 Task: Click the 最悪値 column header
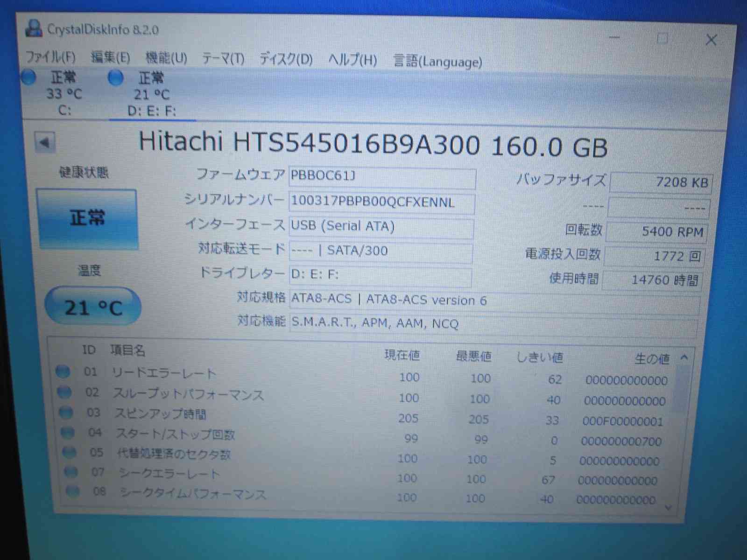tap(473, 357)
